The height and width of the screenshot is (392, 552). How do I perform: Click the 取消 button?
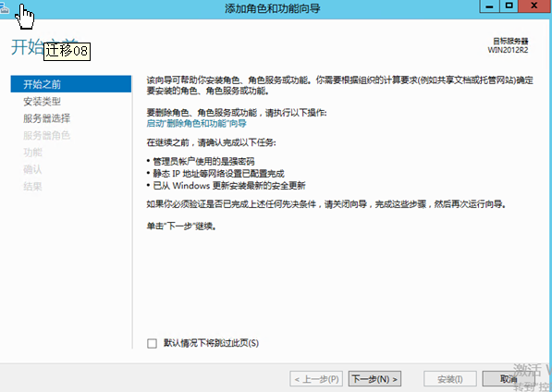tap(509, 379)
